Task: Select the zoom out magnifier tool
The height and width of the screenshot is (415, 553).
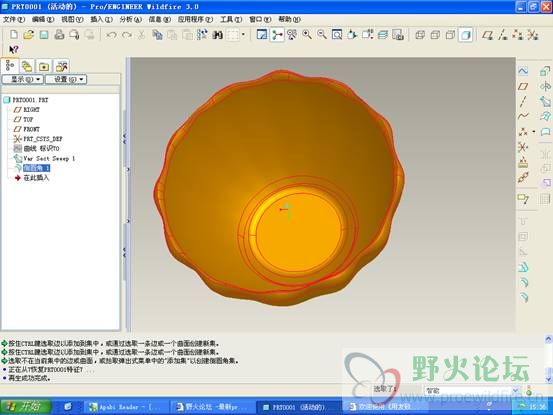Action: [x=322, y=35]
